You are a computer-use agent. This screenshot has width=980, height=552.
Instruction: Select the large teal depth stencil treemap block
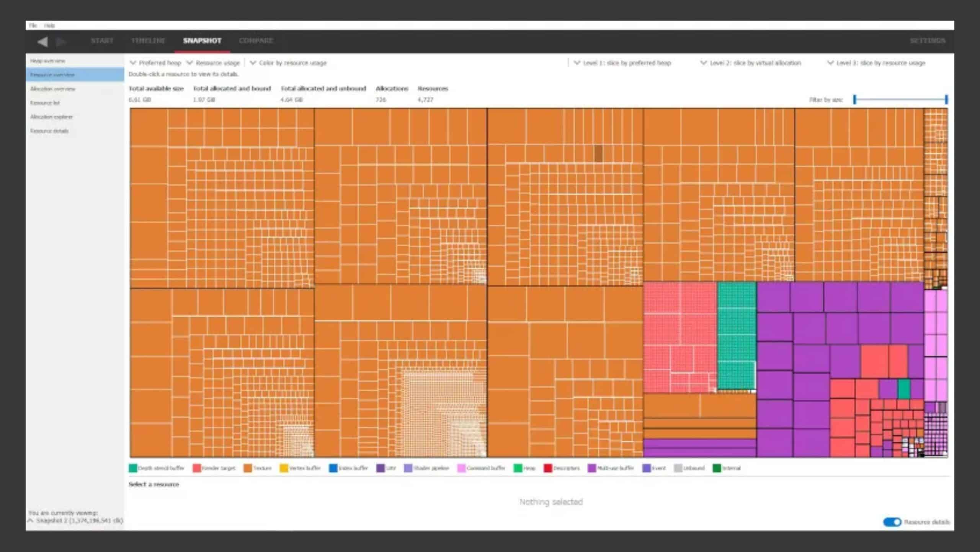(737, 336)
